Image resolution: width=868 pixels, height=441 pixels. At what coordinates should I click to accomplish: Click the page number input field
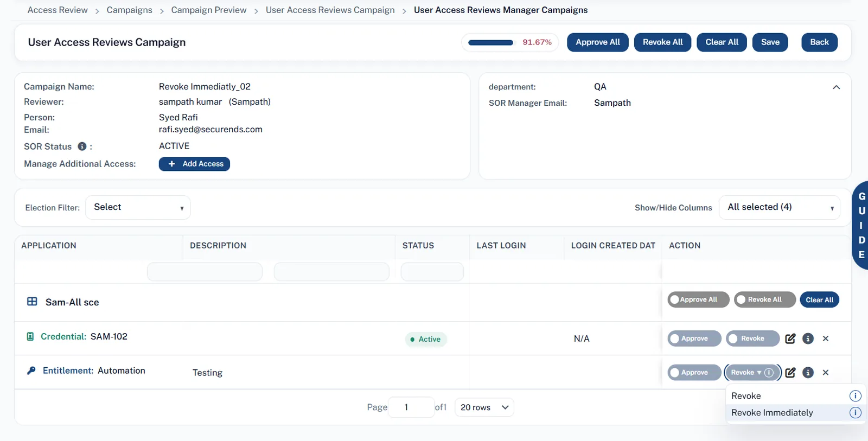click(x=411, y=407)
